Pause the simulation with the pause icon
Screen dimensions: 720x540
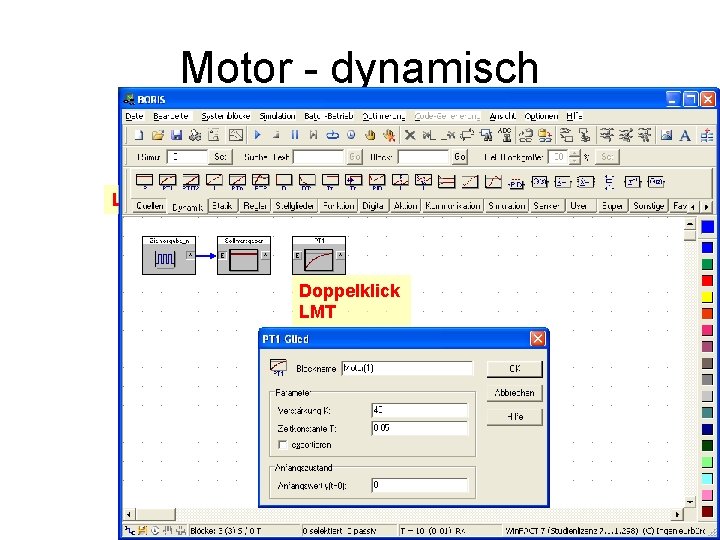[295, 135]
